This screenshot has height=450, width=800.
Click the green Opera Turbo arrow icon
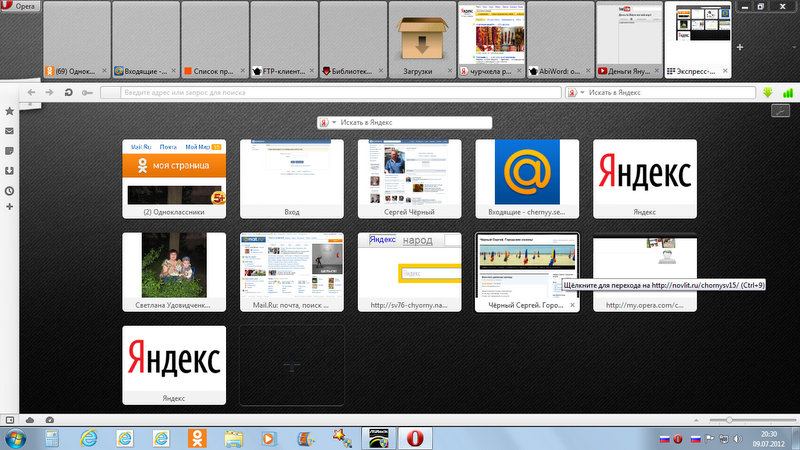point(768,92)
